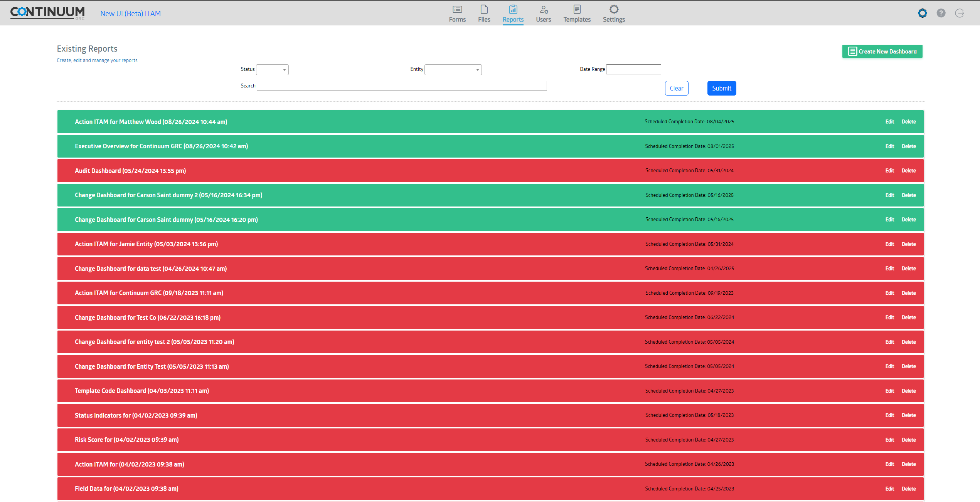The image size is (980, 502).
Task: Open the Templates icon
Action: pyautogui.click(x=577, y=13)
